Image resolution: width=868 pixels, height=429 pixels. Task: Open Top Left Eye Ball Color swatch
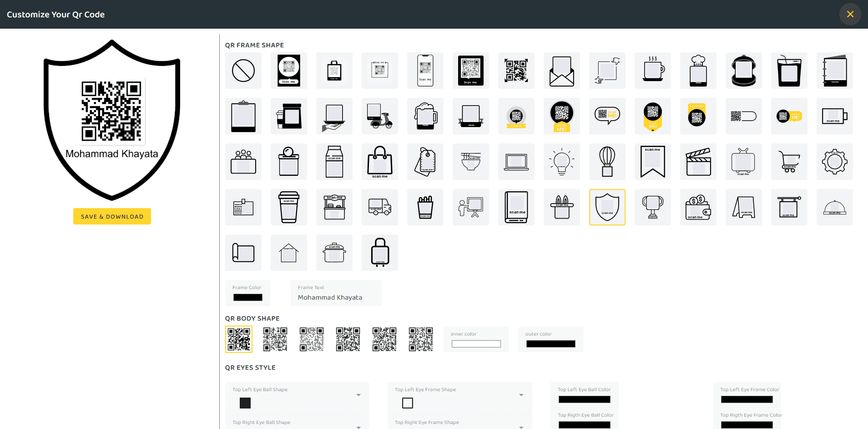click(585, 399)
